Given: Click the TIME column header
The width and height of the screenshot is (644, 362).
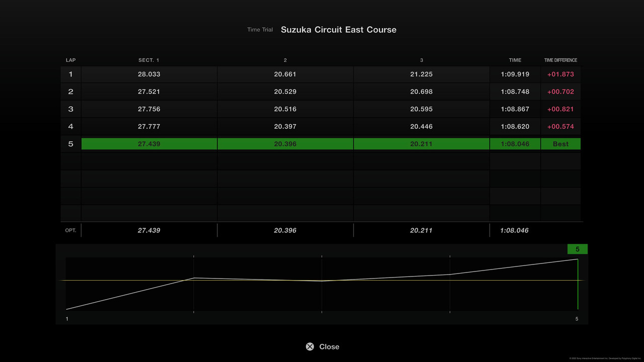Looking at the screenshot, I should (515, 60).
